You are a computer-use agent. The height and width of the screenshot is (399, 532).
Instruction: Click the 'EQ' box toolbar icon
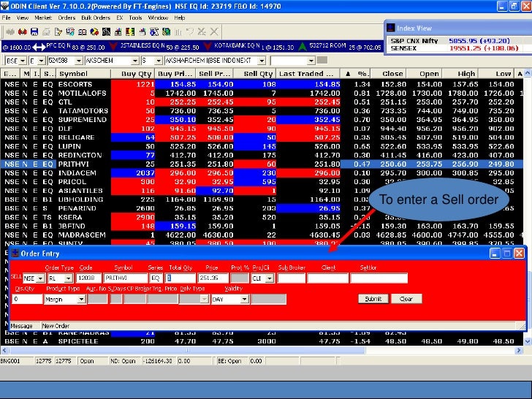82,32
